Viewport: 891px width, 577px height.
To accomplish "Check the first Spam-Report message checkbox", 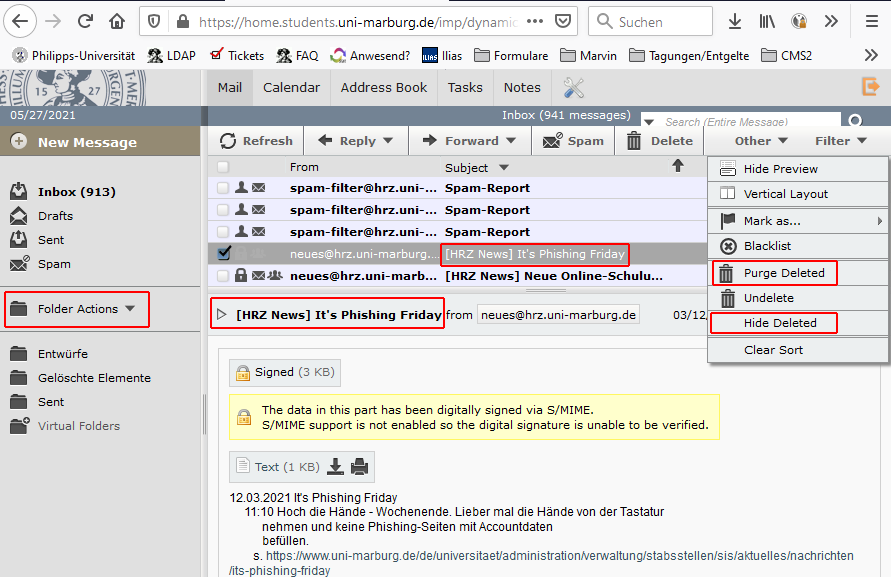I will (223, 188).
